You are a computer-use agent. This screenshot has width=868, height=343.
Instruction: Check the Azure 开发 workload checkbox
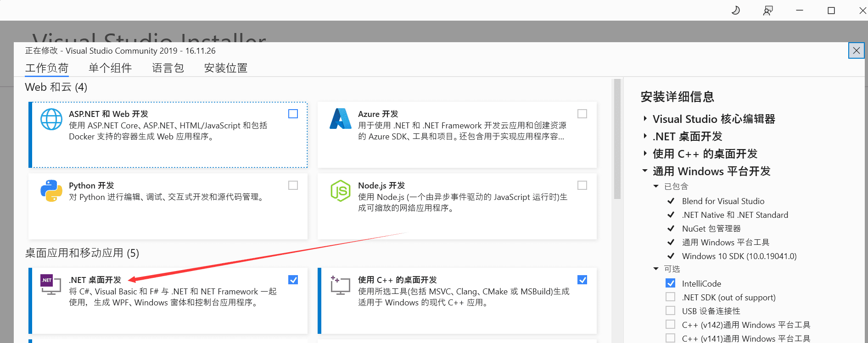coord(582,114)
